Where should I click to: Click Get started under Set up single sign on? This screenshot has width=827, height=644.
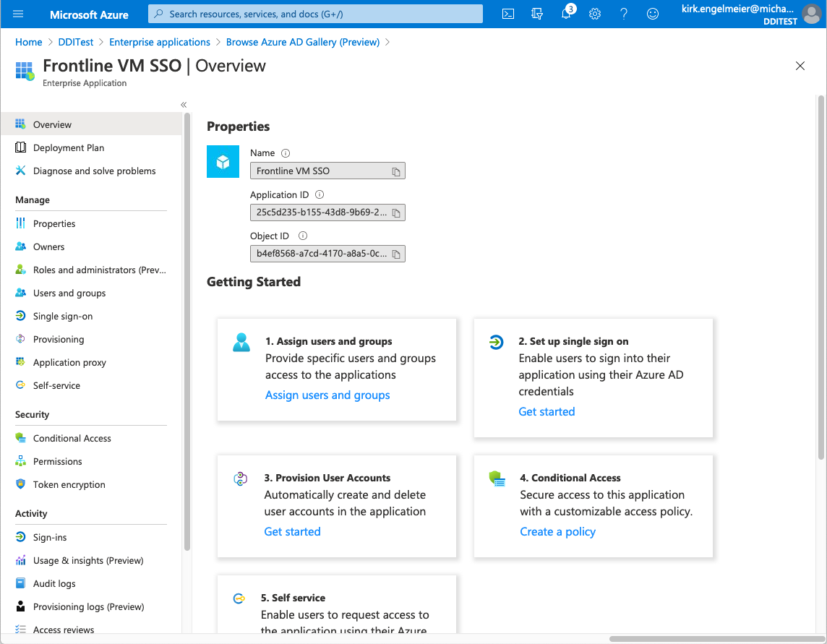[547, 411]
